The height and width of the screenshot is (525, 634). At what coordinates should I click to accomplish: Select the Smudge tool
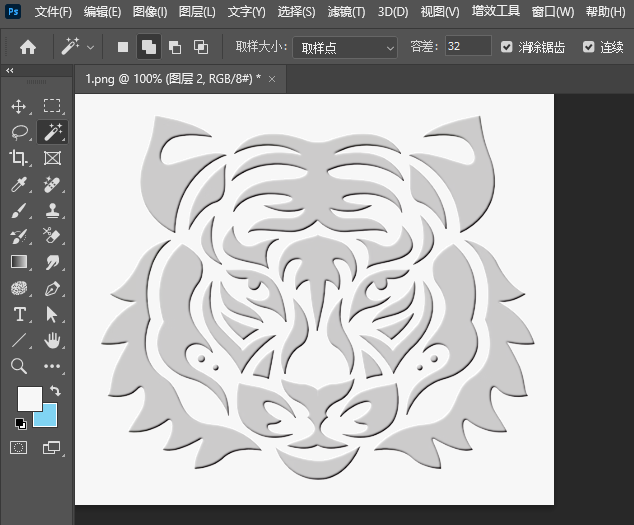[52, 262]
